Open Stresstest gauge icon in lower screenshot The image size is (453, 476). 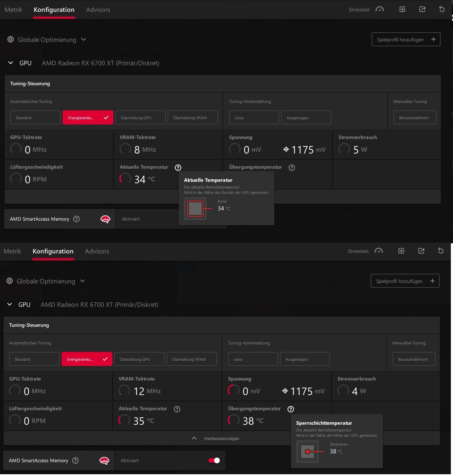tap(379, 251)
